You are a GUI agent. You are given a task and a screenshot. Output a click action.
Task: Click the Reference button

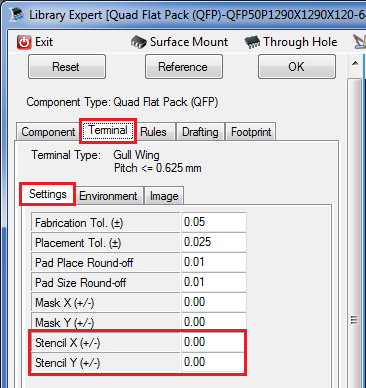184,67
